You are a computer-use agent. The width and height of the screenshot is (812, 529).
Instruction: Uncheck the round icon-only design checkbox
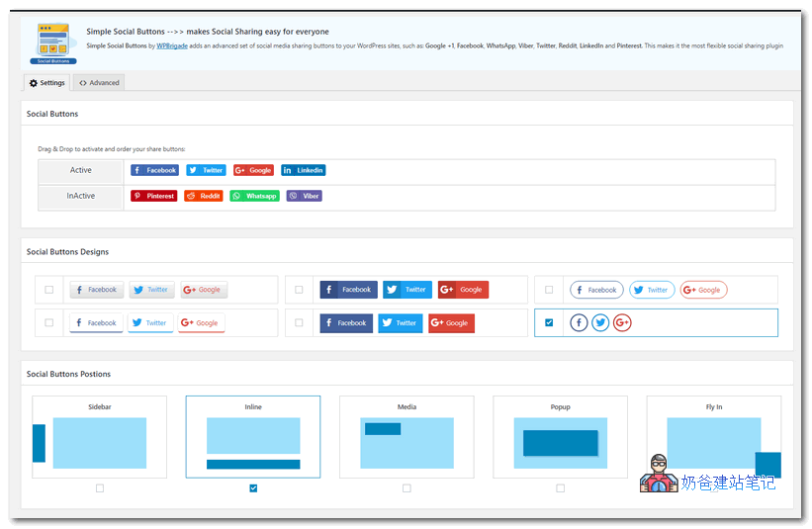click(549, 322)
